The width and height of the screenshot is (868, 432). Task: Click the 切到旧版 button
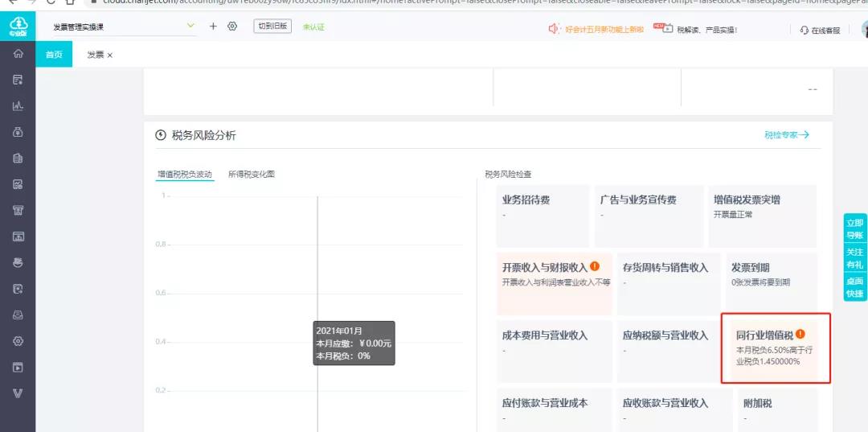click(272, 27)
